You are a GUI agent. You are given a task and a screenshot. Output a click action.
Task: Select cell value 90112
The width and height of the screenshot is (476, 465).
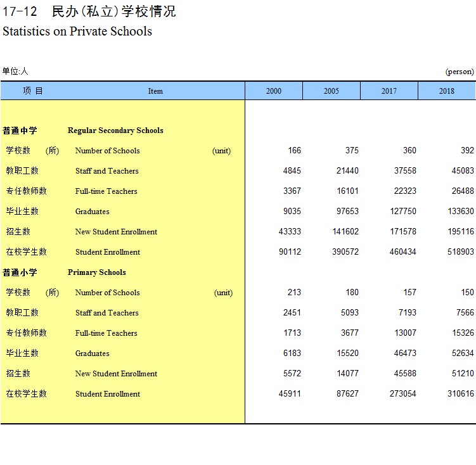pyautogui.click(x=290, y=252)
